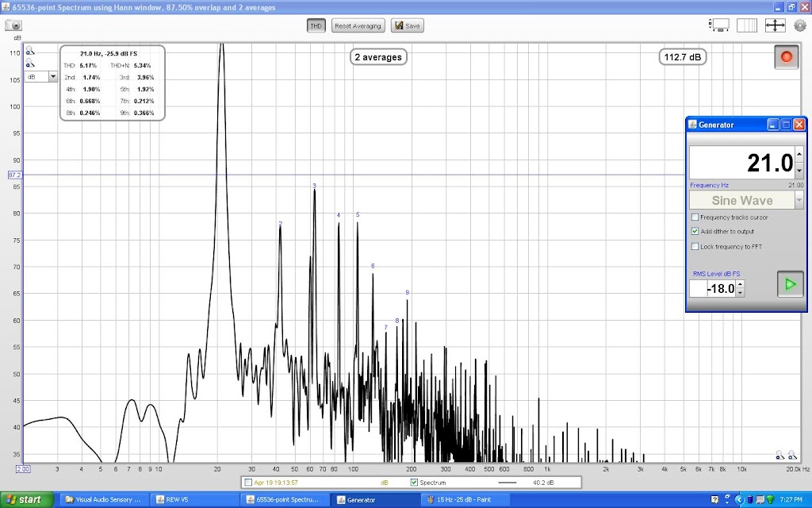This screenshot has height=508, width=812.
Task: Click the THD+N 5.34% value
Action: [x=143, y=66]
